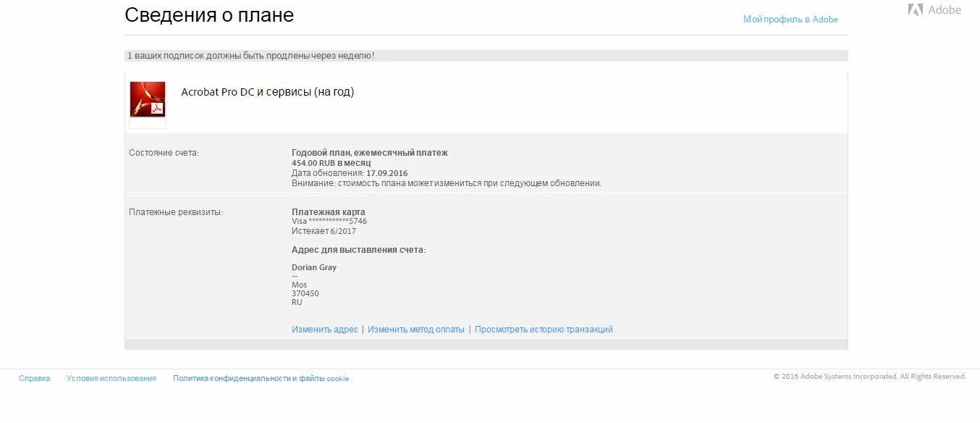Click the subscription renewal notice banner
The height and width of the screenshot is (423, 980).
[x=486, y=56]
